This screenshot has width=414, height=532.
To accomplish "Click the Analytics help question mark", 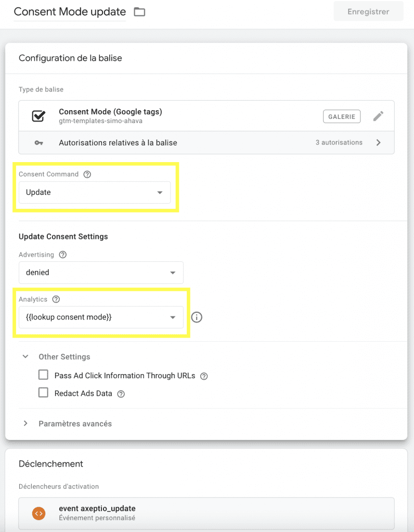I will click(56, 299).
